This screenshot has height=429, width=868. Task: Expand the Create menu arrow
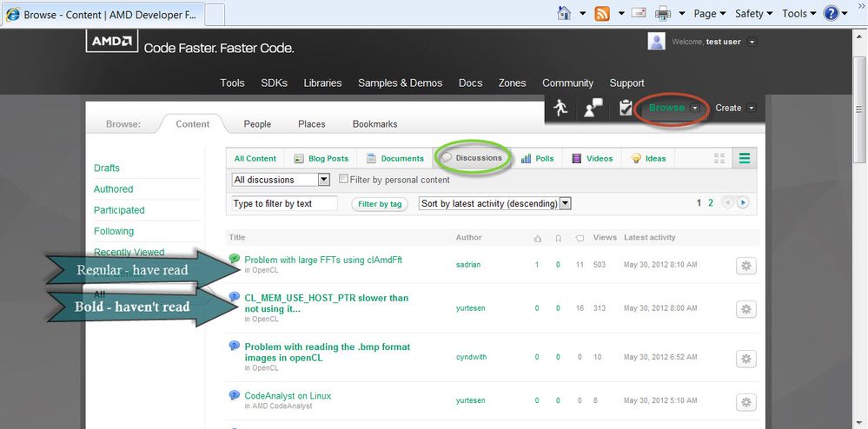tap(752, 108)
